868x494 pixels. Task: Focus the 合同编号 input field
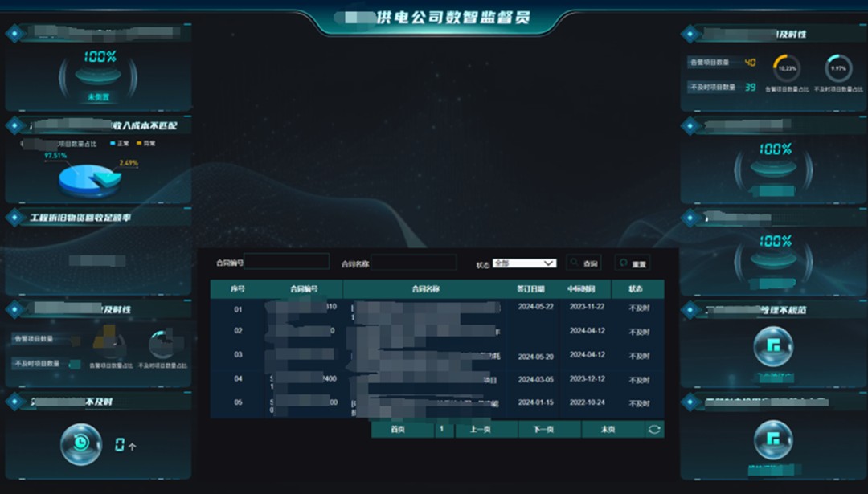(286, 262)
